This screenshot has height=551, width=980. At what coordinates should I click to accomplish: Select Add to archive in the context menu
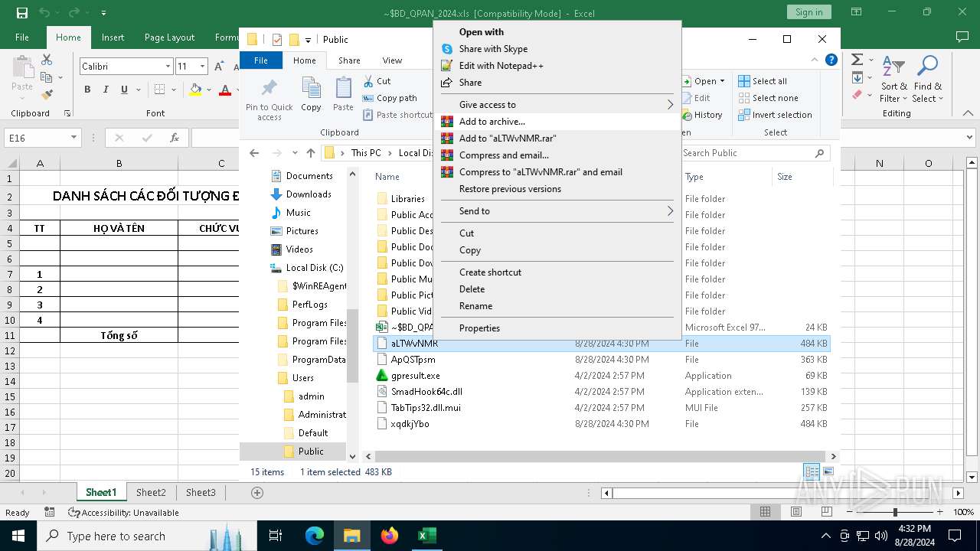click(557, 122)
